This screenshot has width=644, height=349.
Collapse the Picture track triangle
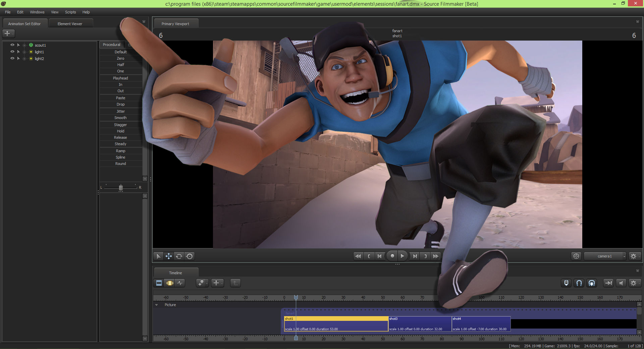coord(156,305)
